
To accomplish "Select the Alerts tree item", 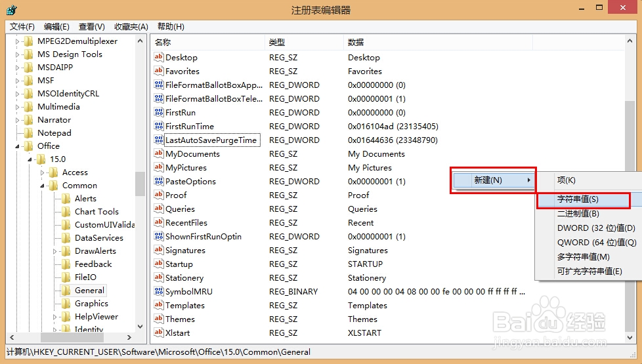I will [85, 198].
